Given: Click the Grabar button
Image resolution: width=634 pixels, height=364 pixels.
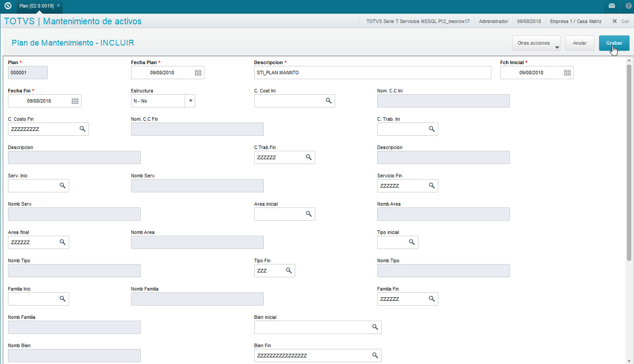Looking at the screenshot, I should tap(614, 43).
